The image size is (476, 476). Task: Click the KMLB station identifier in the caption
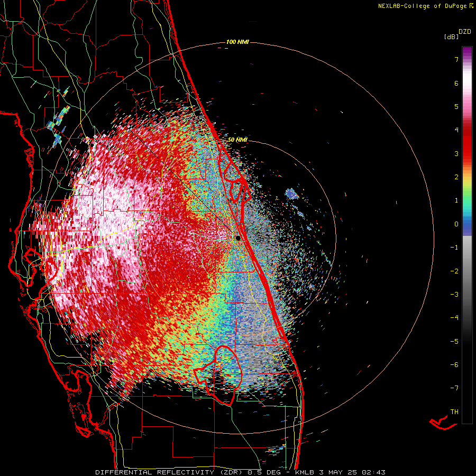304,472
